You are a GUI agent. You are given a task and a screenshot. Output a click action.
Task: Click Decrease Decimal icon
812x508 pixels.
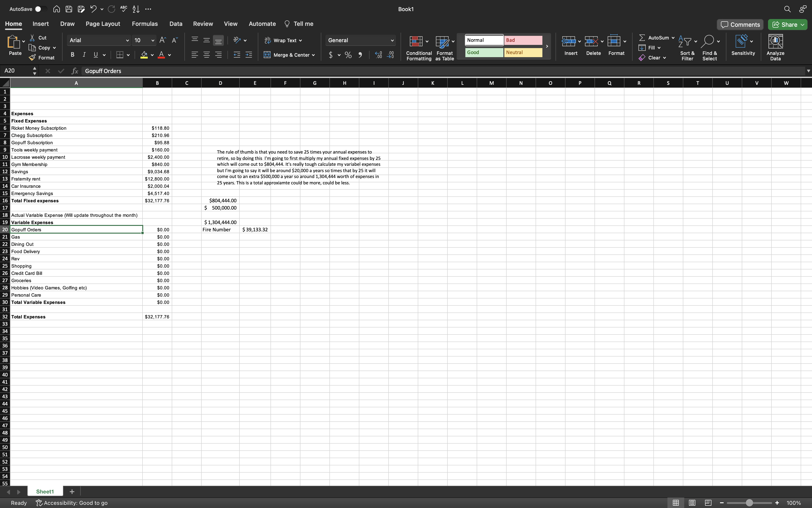[x=391, y=55]
